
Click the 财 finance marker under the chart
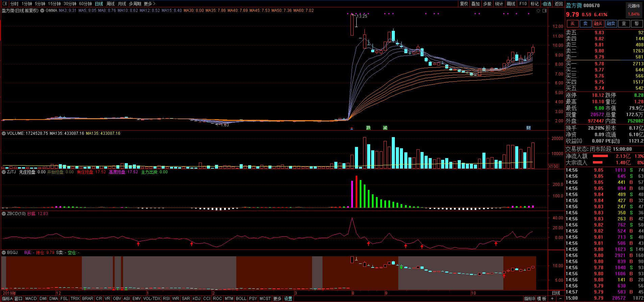pyautogui.click(x=528, y=128)
